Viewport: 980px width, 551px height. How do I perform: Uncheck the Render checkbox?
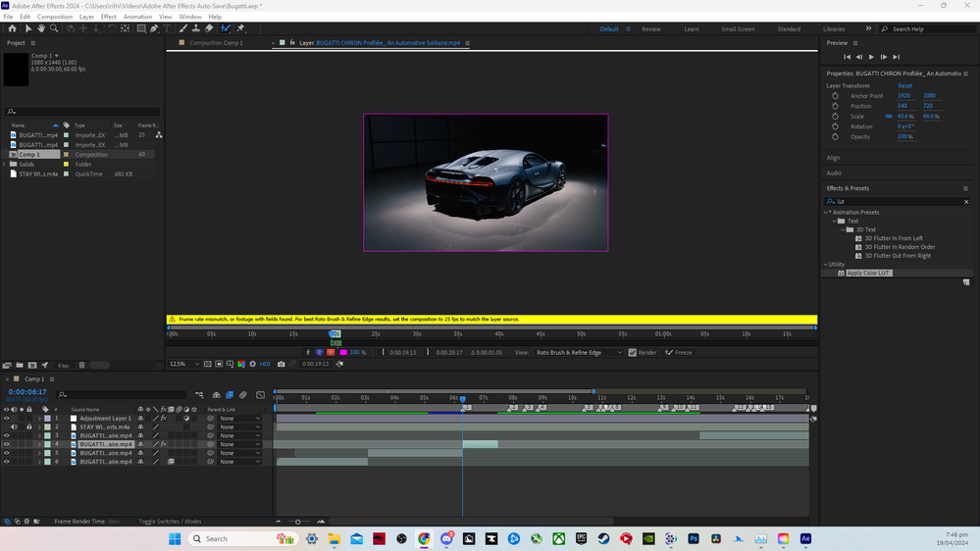point(633,352)
